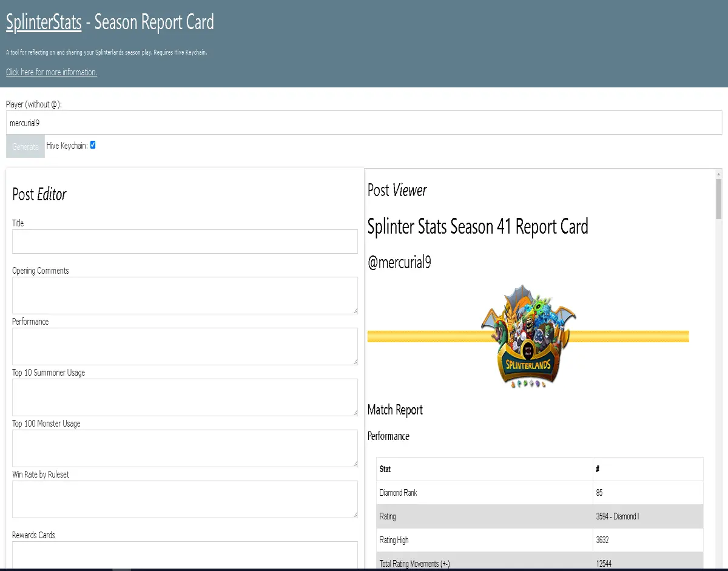
Task: Click the 'Rating High' table cell
Action: point(485,540)
